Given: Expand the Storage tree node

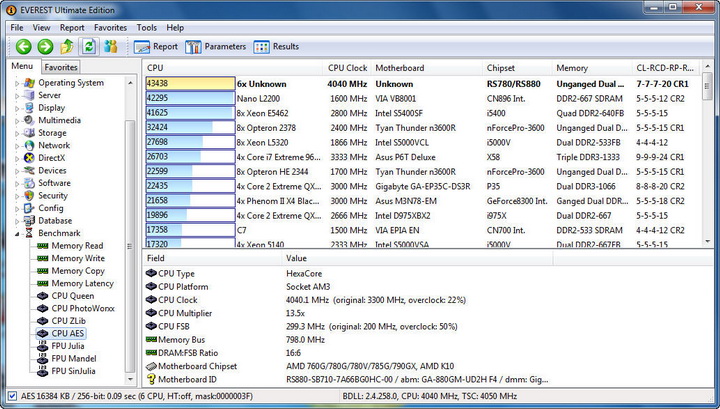Looking at the screenshot, I should (17, 133).
